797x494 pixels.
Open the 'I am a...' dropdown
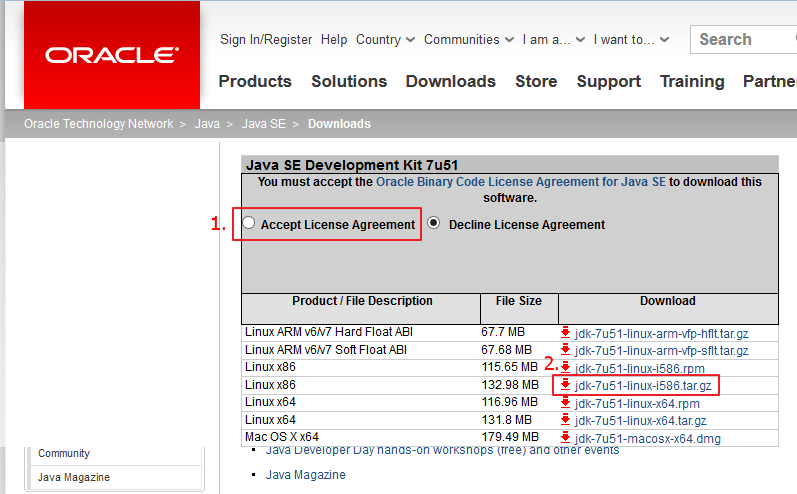554,40
